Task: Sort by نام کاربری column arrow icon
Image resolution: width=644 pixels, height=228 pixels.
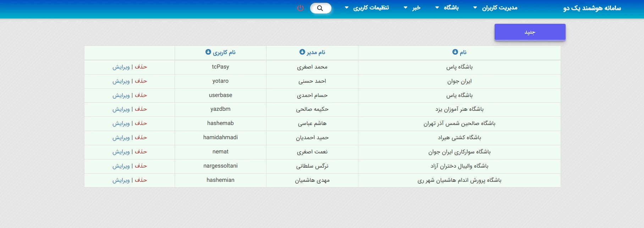Action: click(x=208, y=52)
